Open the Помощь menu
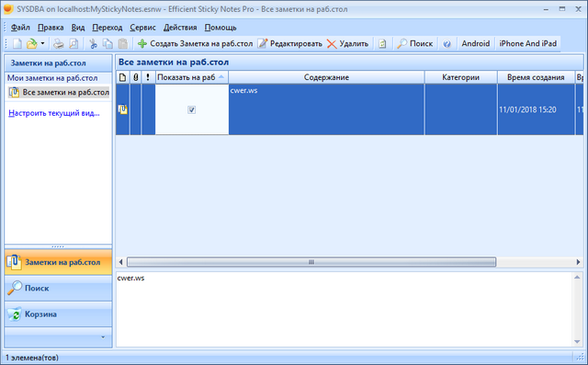Viewport: 588px width, 365px height. (x=220, y=28)
